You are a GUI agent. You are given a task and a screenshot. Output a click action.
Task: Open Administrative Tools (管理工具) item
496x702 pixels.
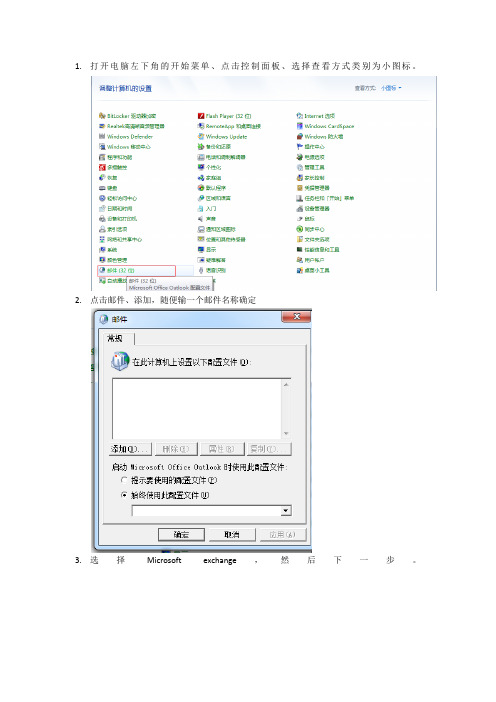tap(310, 167)
